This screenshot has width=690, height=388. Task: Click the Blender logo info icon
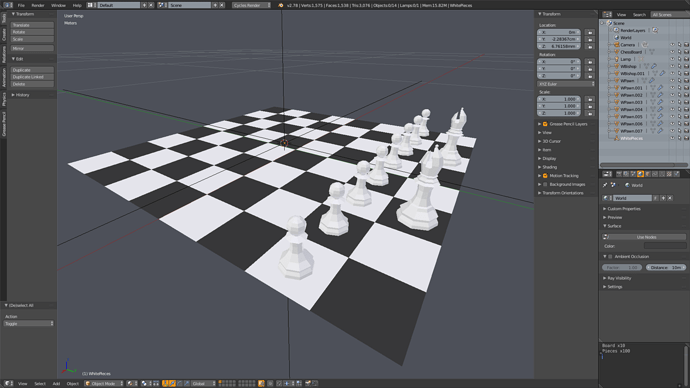tap(281, 5)
